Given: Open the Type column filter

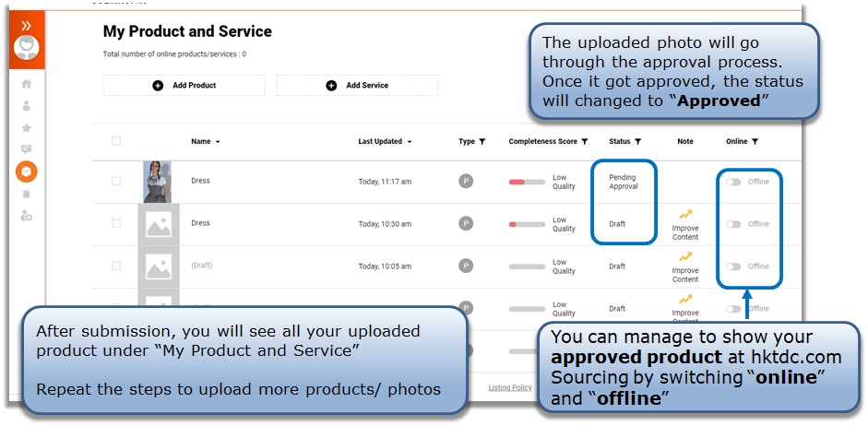Looking at the screenshot, I should point(482,142).
